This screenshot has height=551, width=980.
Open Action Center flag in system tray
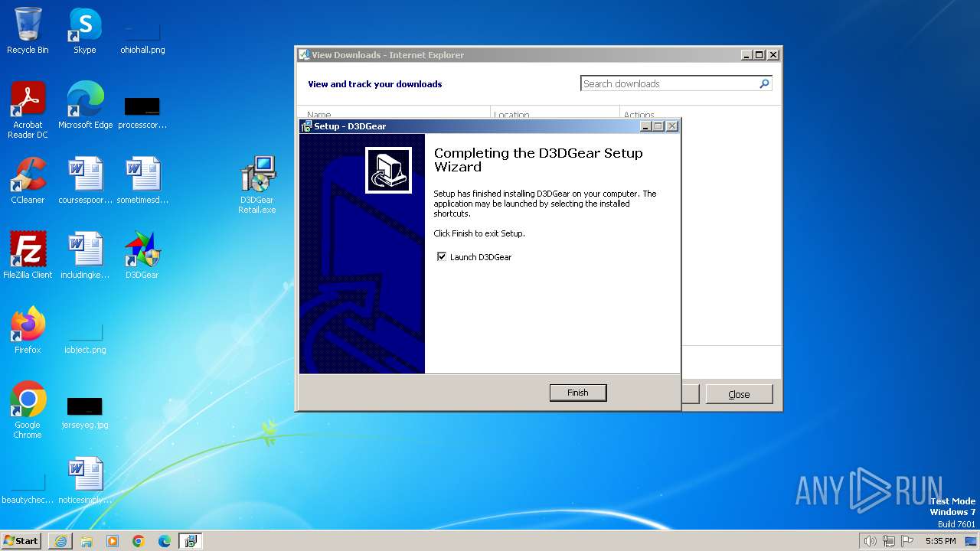(x=907, y=541)
